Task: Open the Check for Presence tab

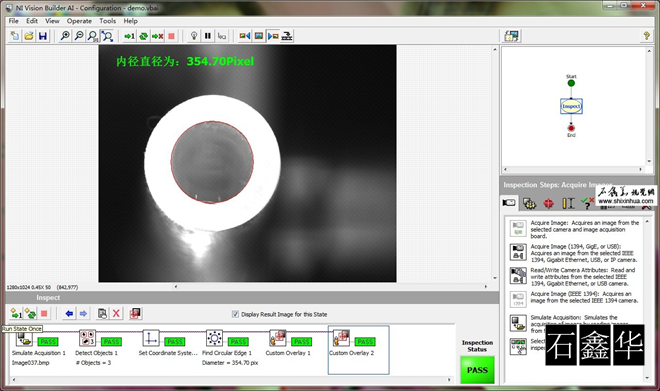Action: 587,204
